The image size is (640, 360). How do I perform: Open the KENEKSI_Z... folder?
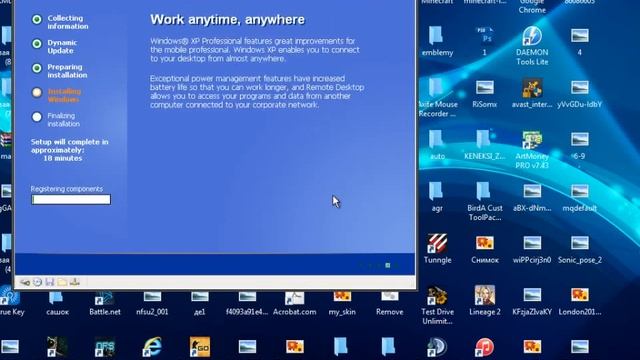point(484,140)
